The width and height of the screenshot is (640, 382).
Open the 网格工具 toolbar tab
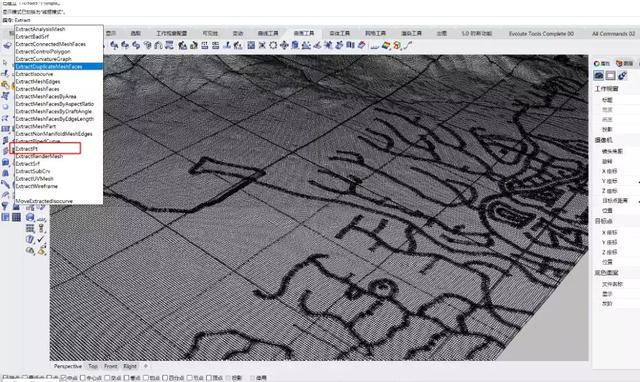376,33
